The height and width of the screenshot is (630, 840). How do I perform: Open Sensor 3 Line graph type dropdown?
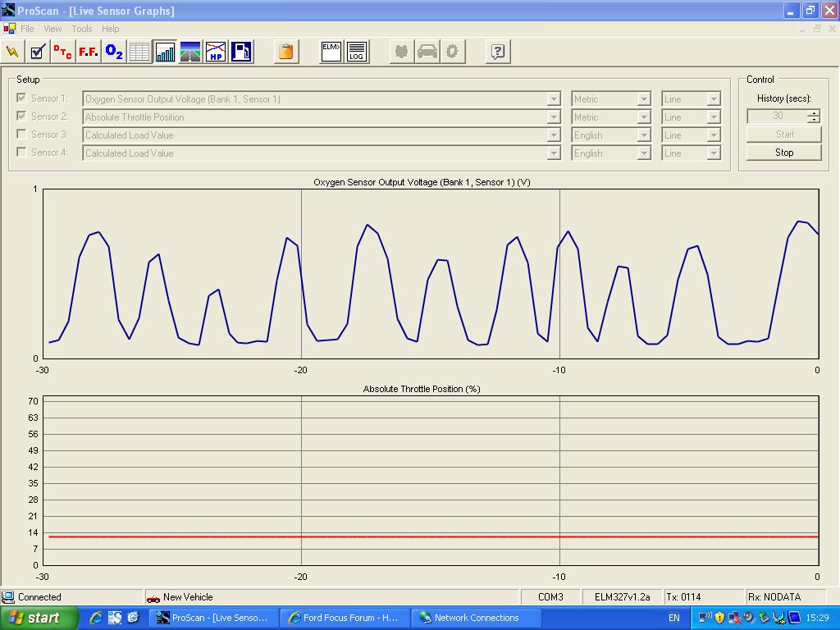coord(713,135)
